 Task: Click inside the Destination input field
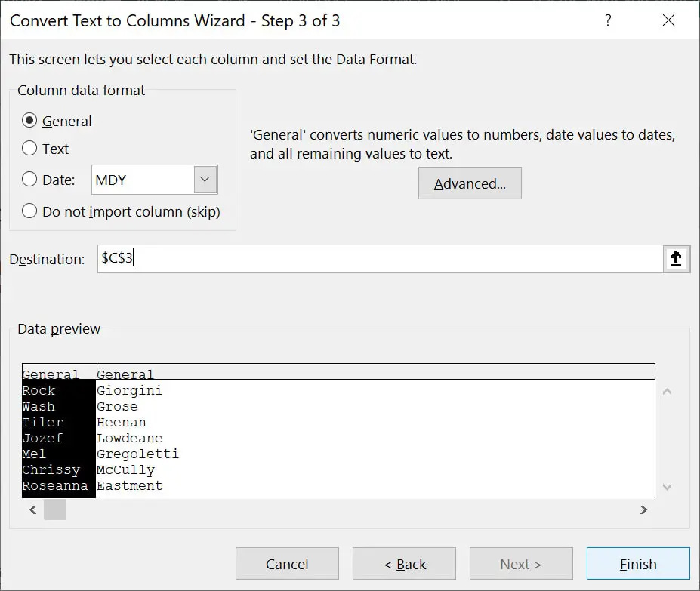302,258
